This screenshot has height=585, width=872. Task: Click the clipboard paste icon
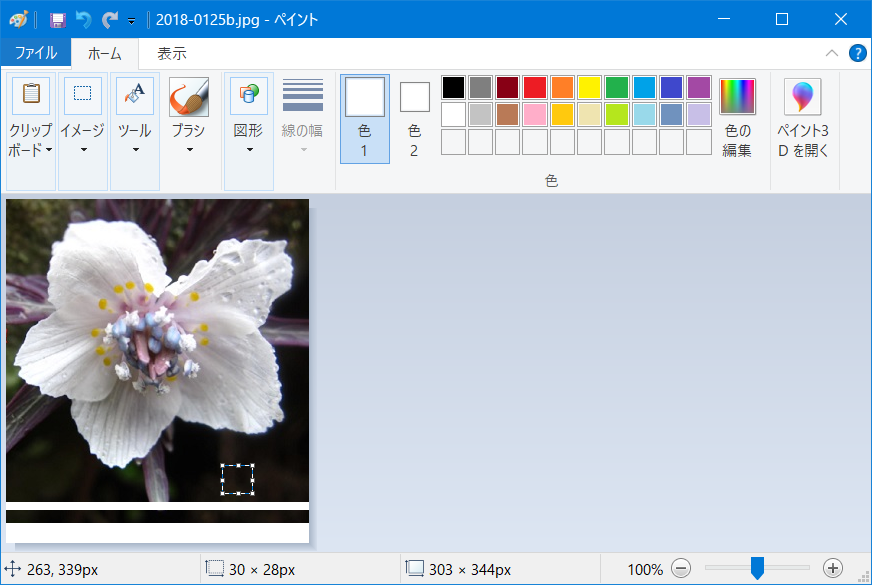(x=30, y=95)
